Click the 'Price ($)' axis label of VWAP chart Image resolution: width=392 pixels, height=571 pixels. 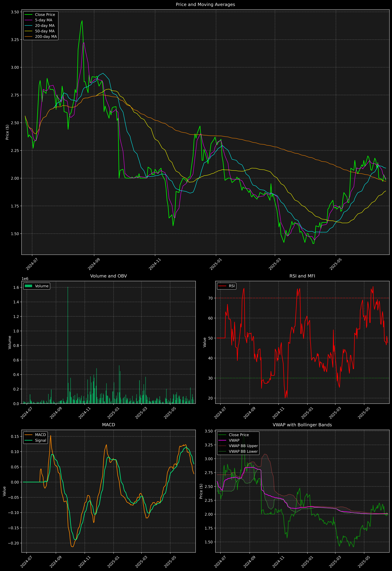[x=201, y=491]
